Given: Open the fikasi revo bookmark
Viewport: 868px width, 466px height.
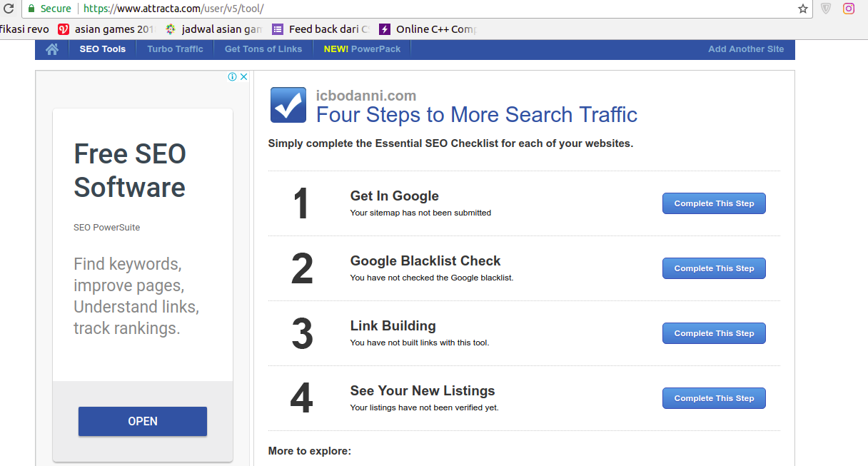Looking at the screenshot, I should coord(24,29).
